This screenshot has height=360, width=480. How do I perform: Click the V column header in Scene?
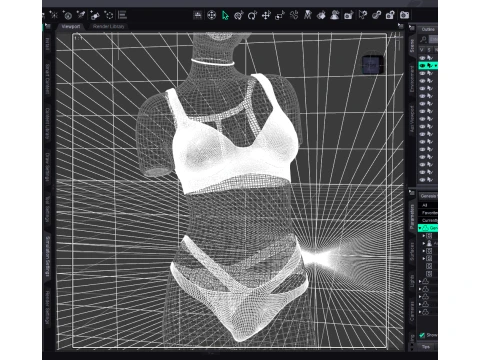point(422,50)
